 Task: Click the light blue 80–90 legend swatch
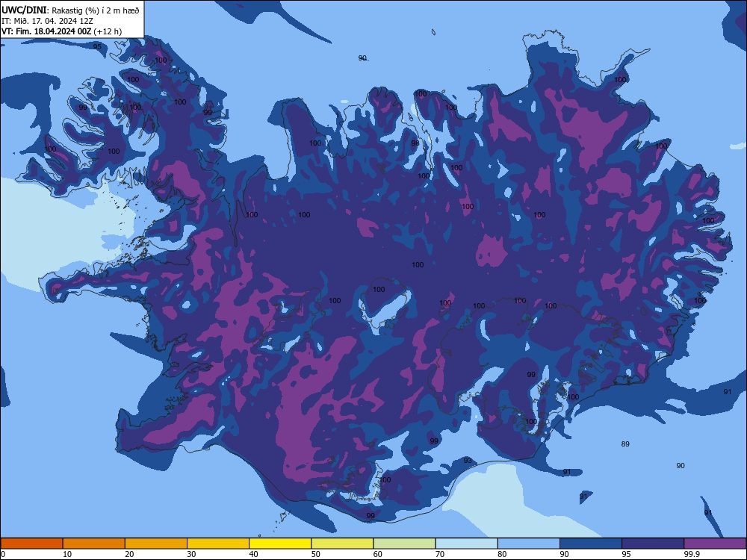pos(529,544)
